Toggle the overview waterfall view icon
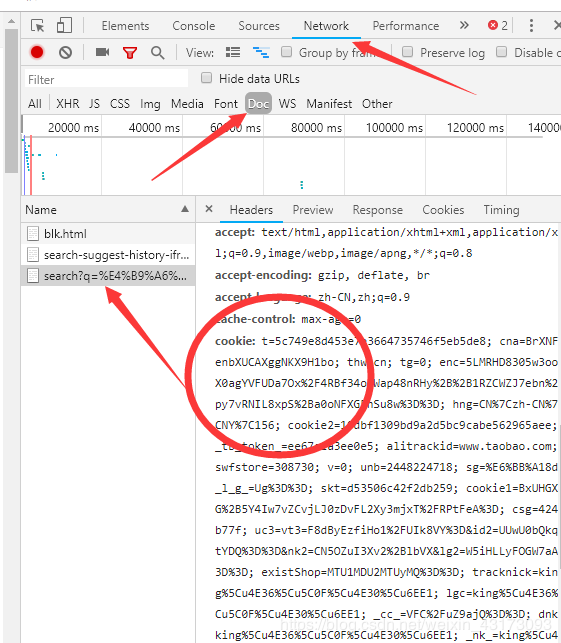This screenshot has width=561, height=643. pos(261,52)
